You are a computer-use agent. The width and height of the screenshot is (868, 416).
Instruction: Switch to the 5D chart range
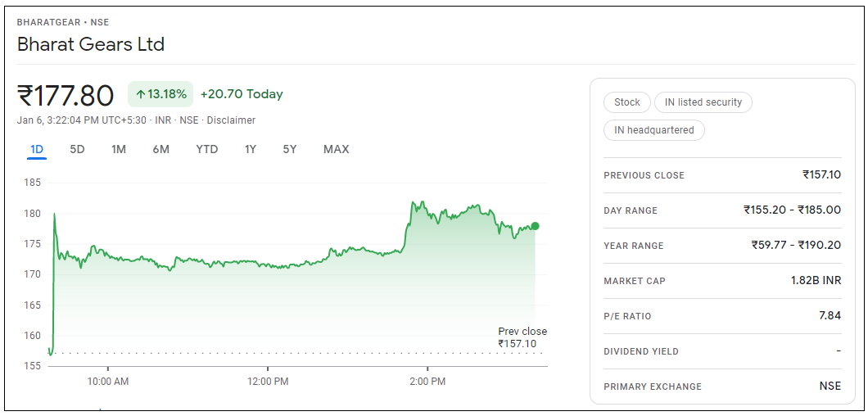pyautogui.click(x=78, y=150)
